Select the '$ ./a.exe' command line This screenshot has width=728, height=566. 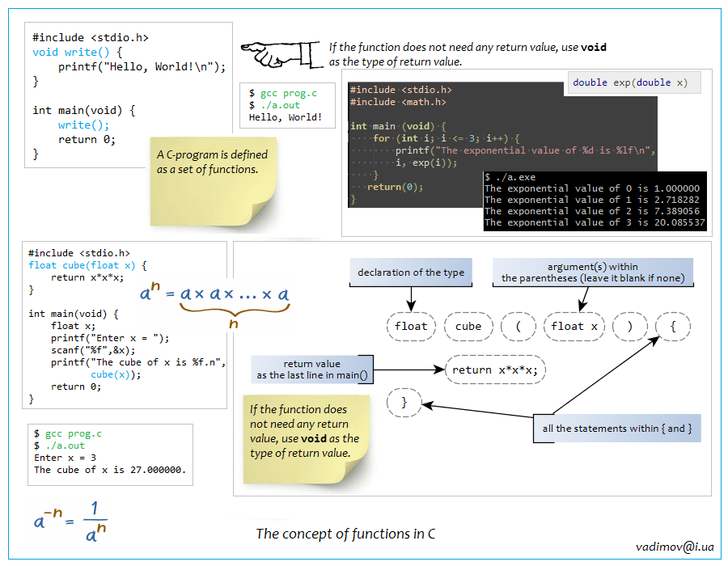[x=510, y=177]
